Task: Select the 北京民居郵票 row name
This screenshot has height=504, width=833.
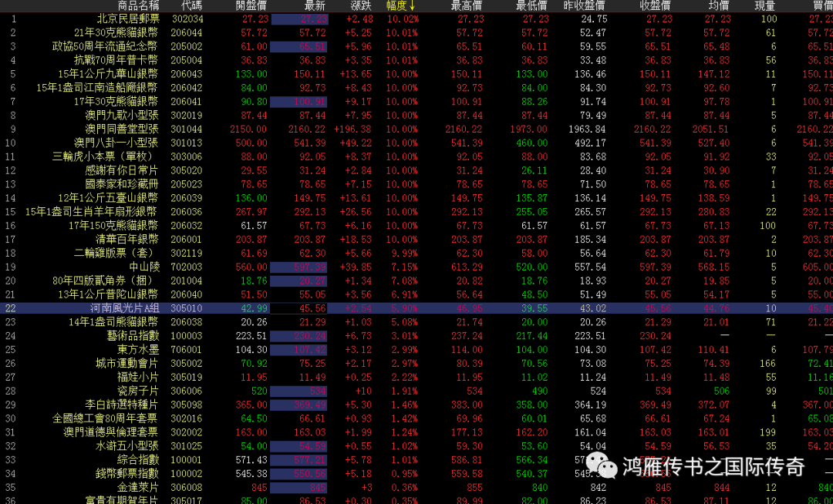Action: click(x=127, y=18)
